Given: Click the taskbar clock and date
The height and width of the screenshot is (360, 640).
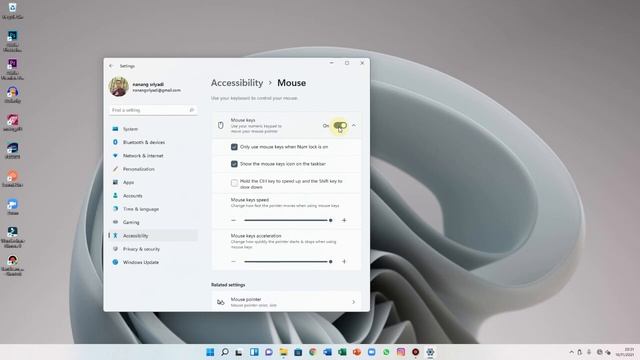Looking at the screenshot, I should tap(625, 352).
